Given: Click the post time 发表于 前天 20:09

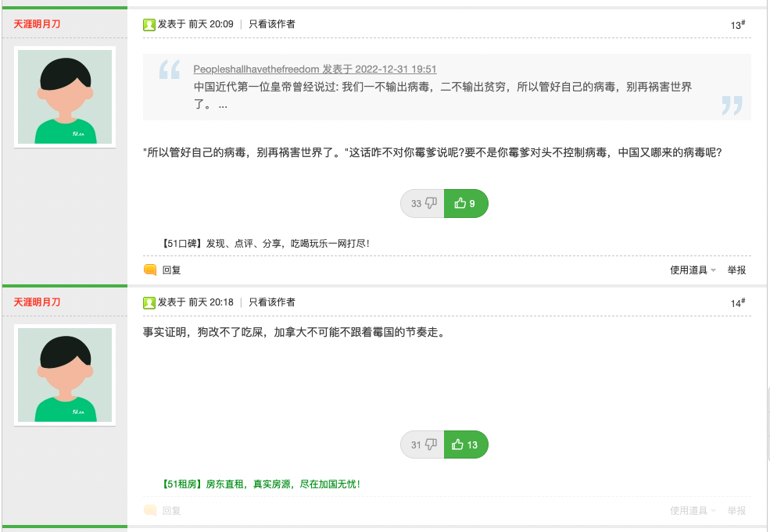Looking at the screenshot, I should pyautogui.click(x=195, y=24).
